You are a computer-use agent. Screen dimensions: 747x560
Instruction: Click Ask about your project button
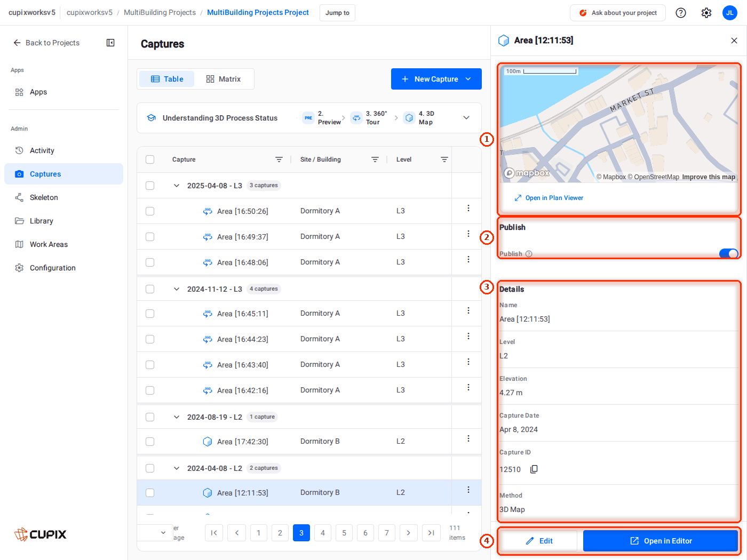tap(618, 13)
